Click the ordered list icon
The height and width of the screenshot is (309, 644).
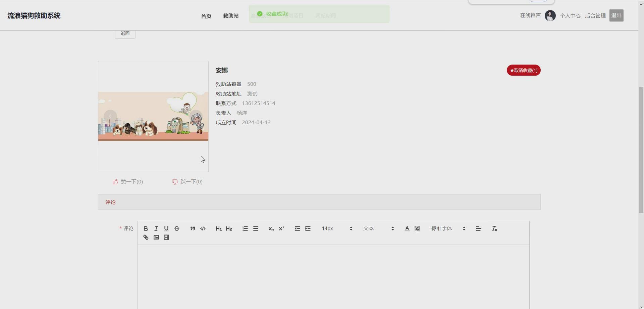245,228
